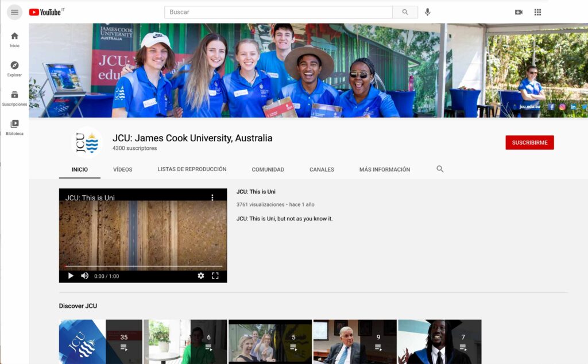The image size is (588, 364).
Task: Open the create video camera icon
Action: [x=519, y=13]
